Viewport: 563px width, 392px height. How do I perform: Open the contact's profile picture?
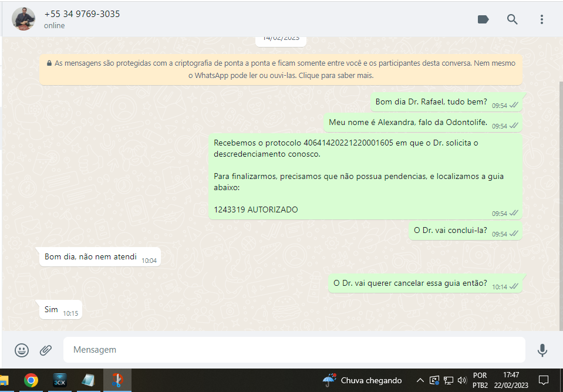point(23,19)
